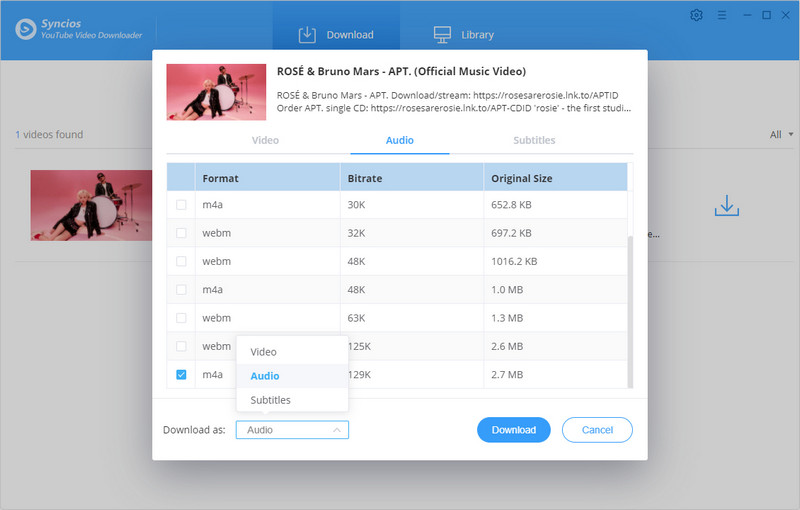Click the Library monitor icon
800x510 pixels.
pyautogui.click(x=442, y=35)
